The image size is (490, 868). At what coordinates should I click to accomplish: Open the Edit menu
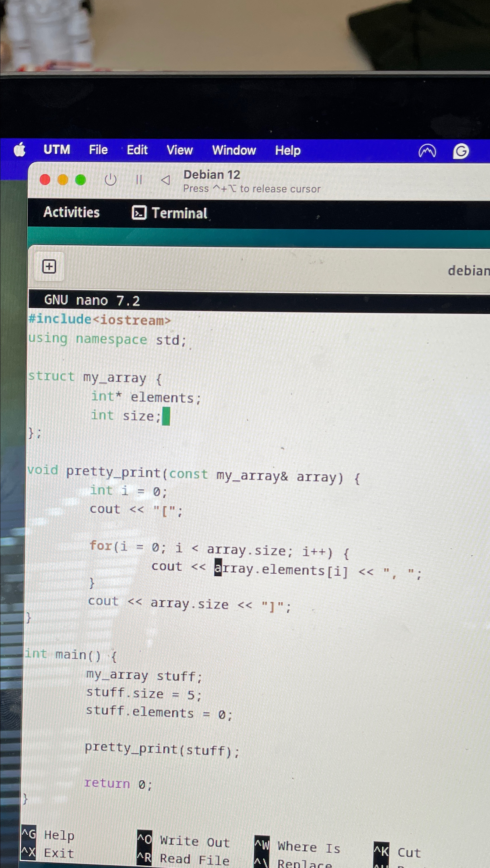(137, 150)
